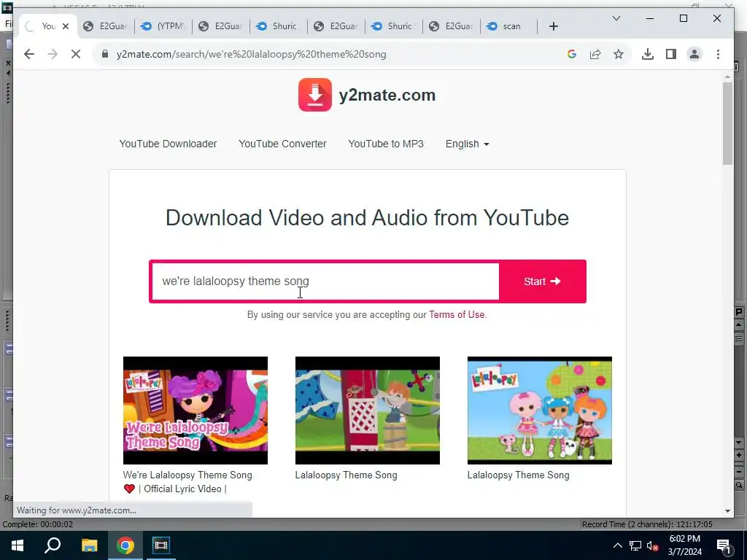Open YouTube to MP3 link

(386, 144)
